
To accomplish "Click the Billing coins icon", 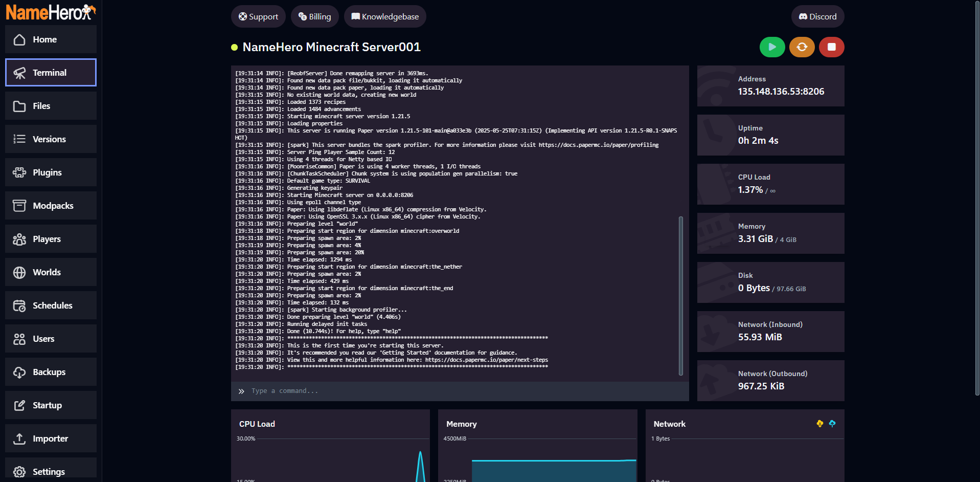I will coord(303,16).
